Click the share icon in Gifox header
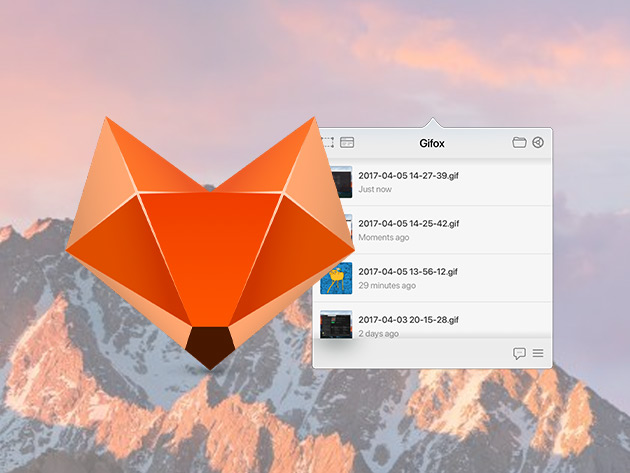Screen dimensions: 630x473 538,143
